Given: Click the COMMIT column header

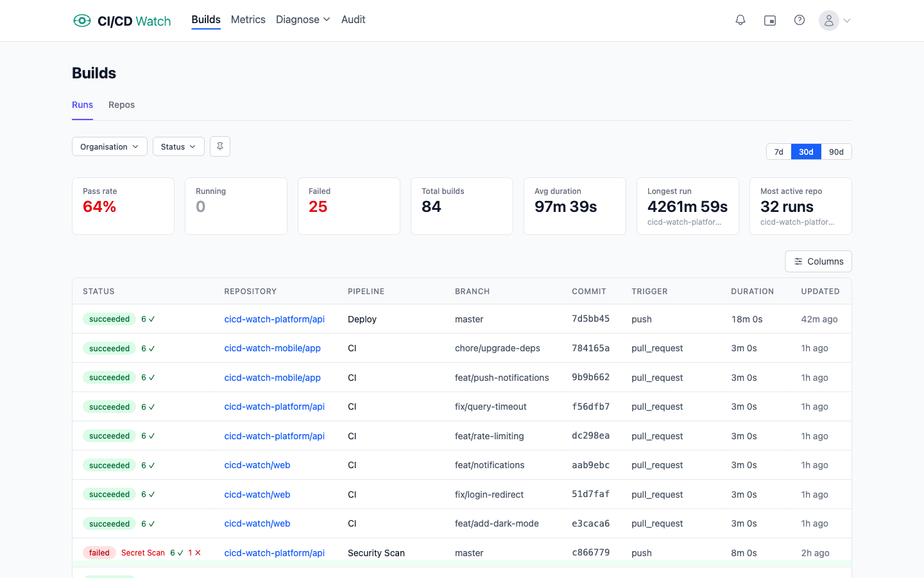Looking at the screenshot, I should (589, 292).
